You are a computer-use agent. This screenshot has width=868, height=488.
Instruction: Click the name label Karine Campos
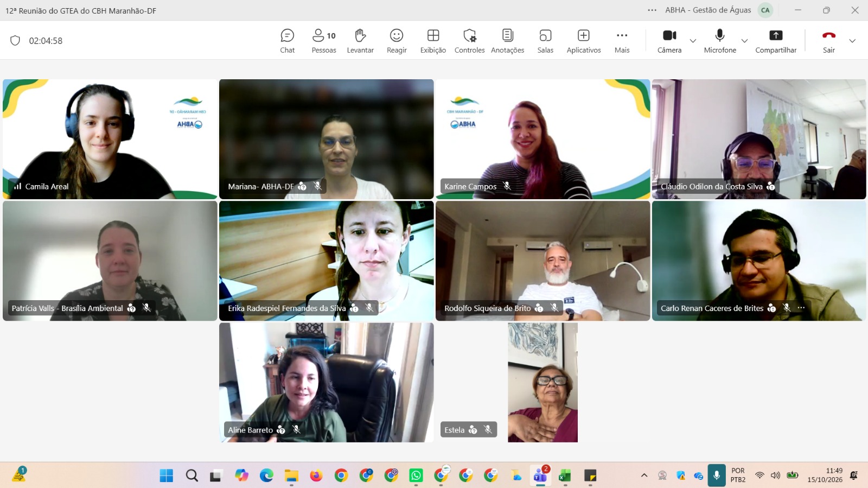470,186
